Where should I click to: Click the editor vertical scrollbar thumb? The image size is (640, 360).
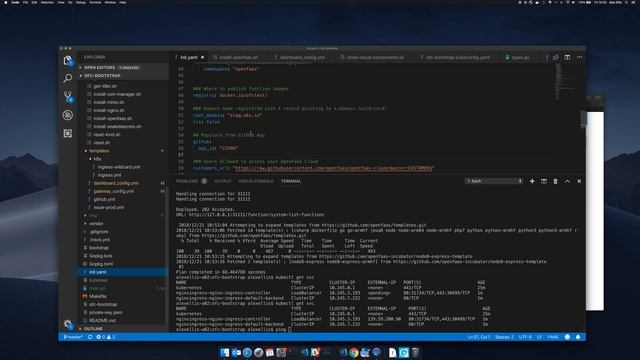pyautogui.click(x=583, y=120)
